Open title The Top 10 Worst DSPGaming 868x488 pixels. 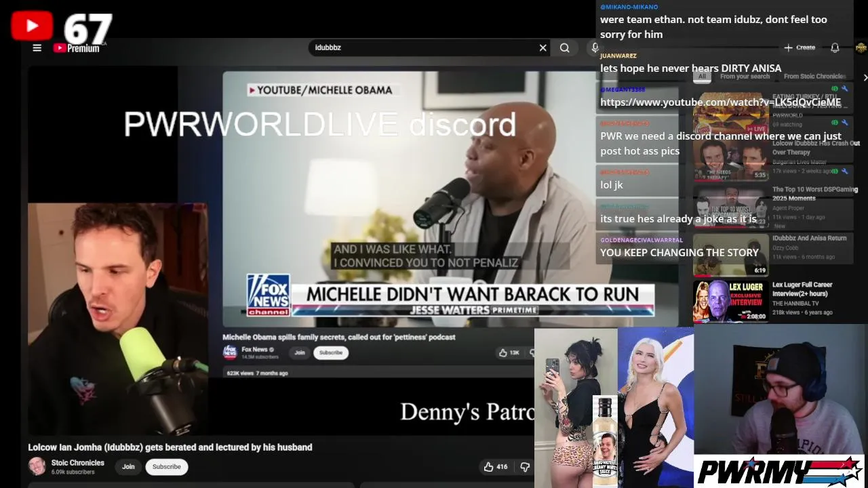point(815,194)
